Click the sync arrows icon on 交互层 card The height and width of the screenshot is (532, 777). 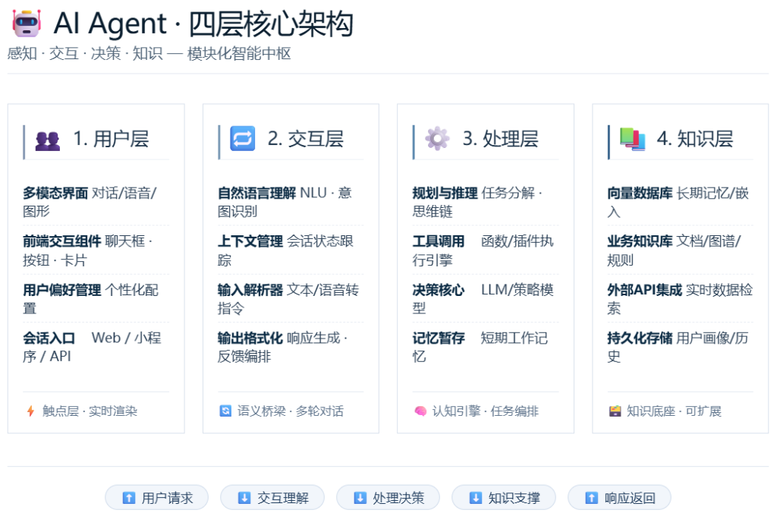[244, 138]
